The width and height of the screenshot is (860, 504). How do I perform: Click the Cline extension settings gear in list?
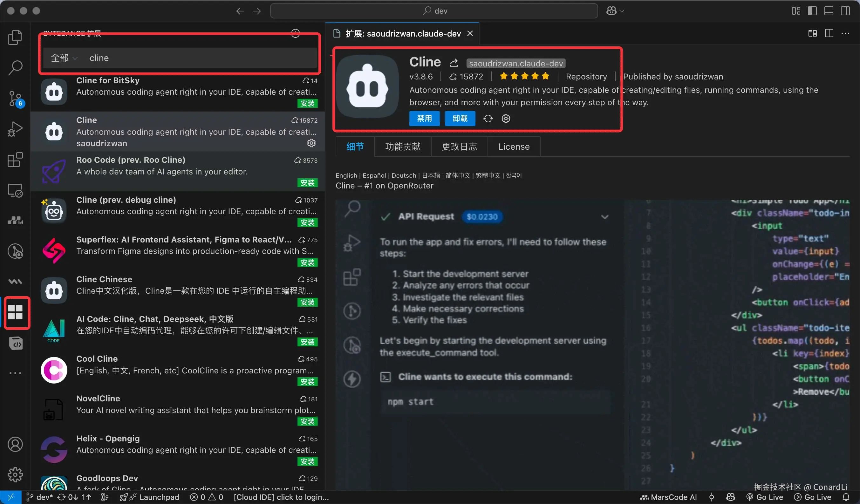coord(311,143)
